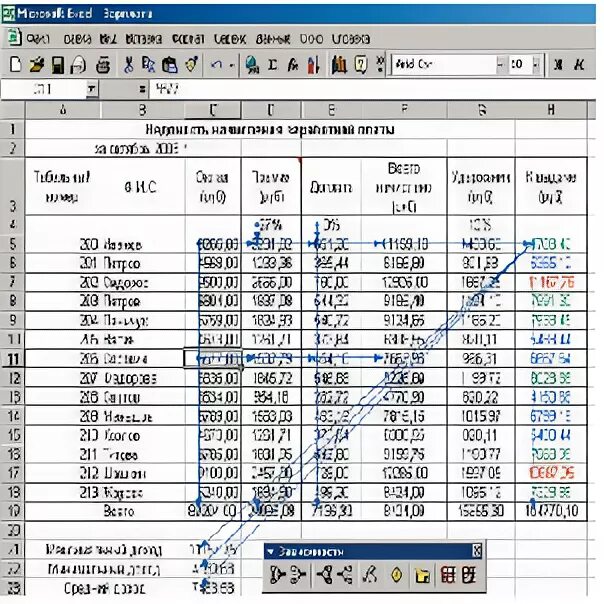Screen dimensions: 604x604
Task: Click the font name box
Action: coord(444,64)
